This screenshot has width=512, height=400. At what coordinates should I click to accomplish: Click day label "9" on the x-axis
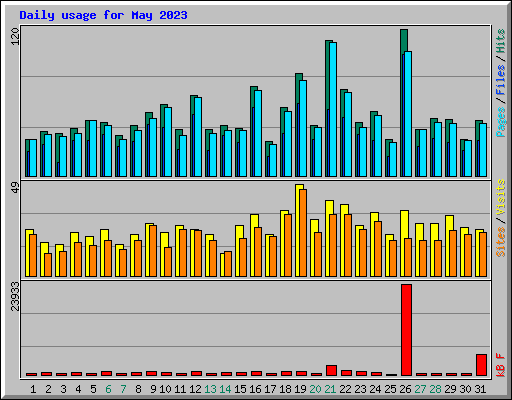click(153, 389)
